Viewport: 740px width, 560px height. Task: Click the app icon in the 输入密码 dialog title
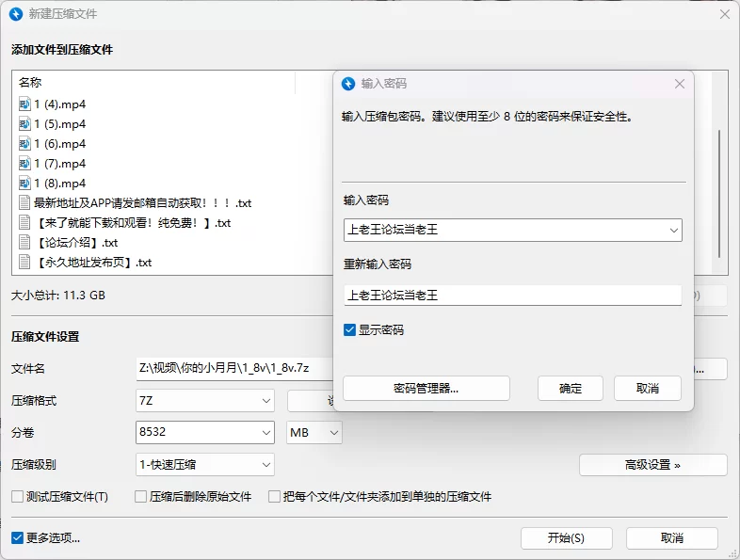point(348,84)
